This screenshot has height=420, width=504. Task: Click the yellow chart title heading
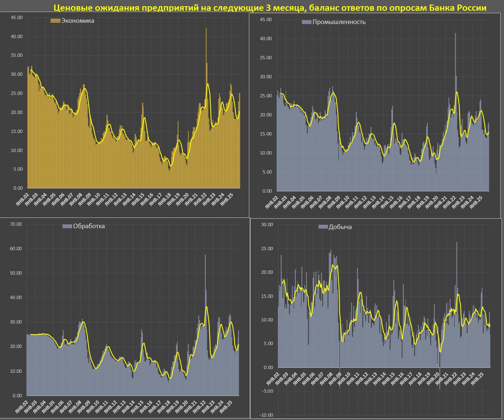[270, 8]
